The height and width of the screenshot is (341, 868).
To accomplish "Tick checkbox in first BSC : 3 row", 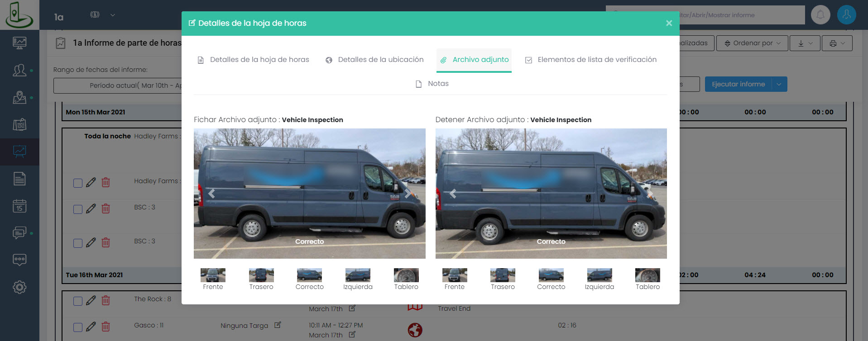I will pos(78,209).
